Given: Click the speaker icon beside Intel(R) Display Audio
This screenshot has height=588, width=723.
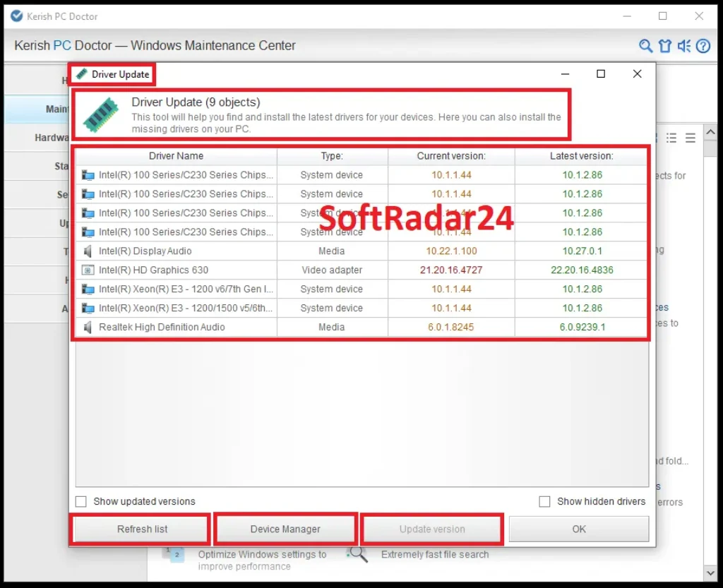Looking at the screenshot, I should pos(90,251).
